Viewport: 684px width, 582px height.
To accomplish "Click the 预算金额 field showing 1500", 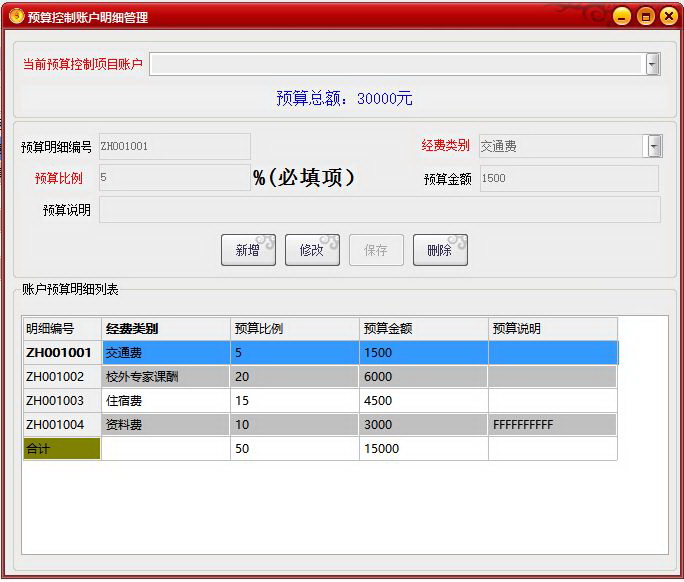I will (569, 178).
